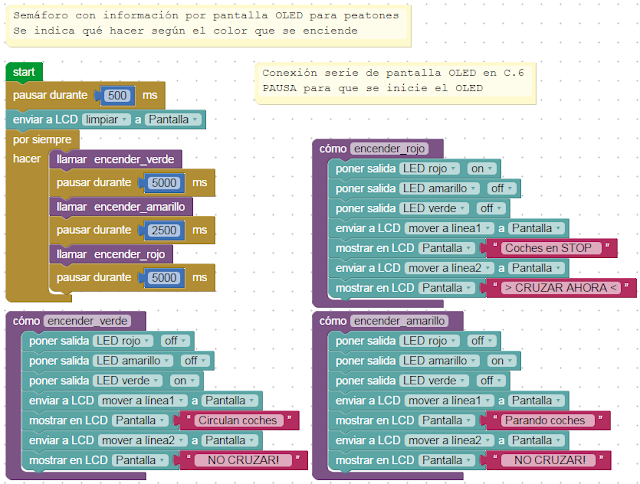This screenshot has width=640, height=484.
Task: Select the llamar encender_amarillo call block
Action: 121,207
